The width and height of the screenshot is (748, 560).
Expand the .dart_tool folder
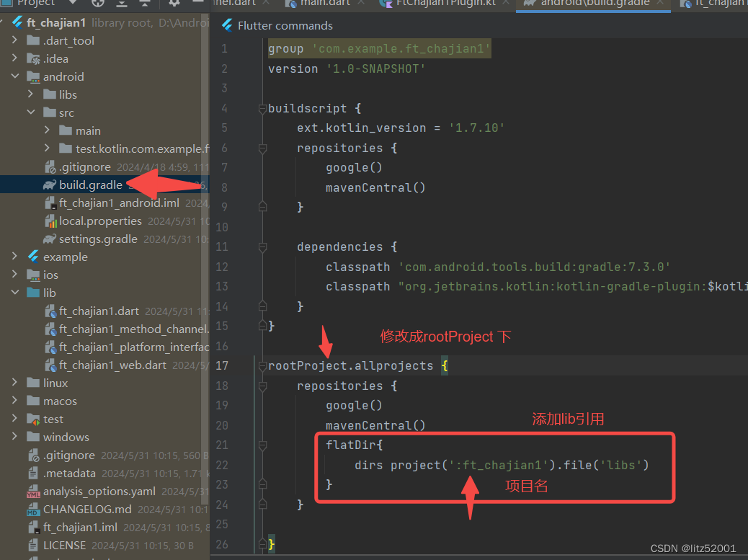[x=14, y=40]
